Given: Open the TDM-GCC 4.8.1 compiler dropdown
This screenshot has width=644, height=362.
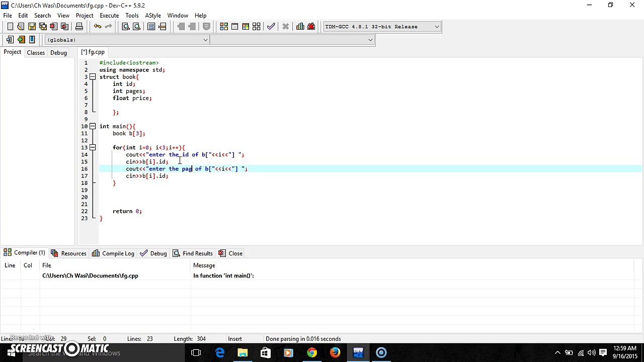Looking at the screenshot, I should point(382,27).
